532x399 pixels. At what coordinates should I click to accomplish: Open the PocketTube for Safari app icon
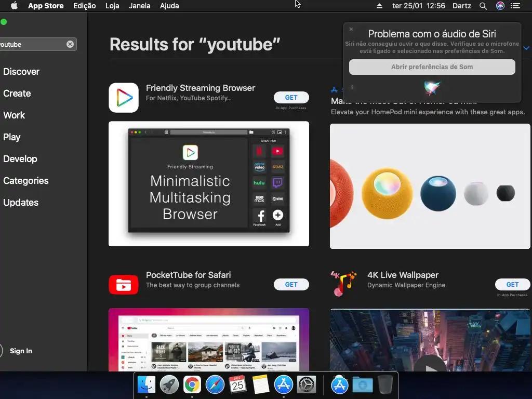coord(124,285)
